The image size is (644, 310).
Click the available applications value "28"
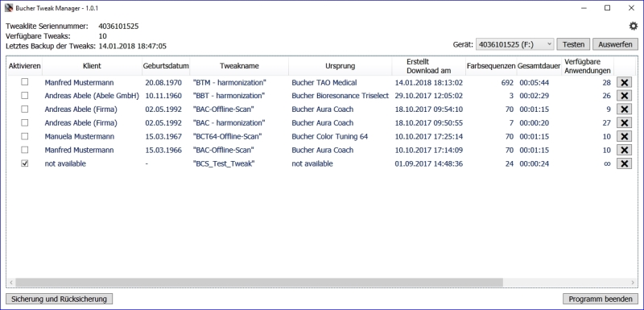pyautogui.click(x=607, y=82)
